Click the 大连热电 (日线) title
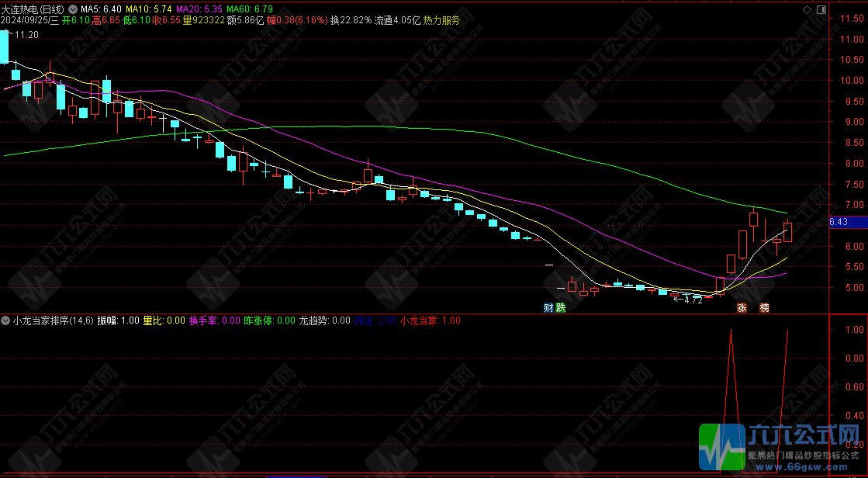 point(33,9)
